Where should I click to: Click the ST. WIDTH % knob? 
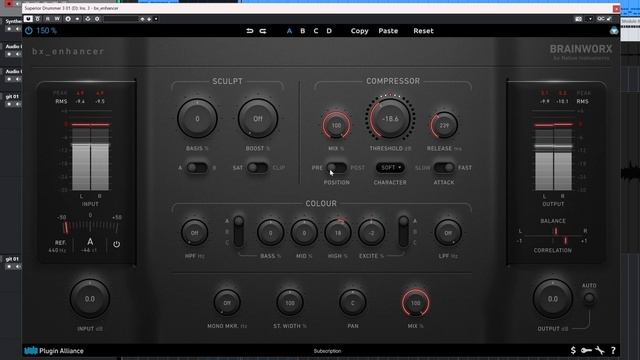point(290,303)
